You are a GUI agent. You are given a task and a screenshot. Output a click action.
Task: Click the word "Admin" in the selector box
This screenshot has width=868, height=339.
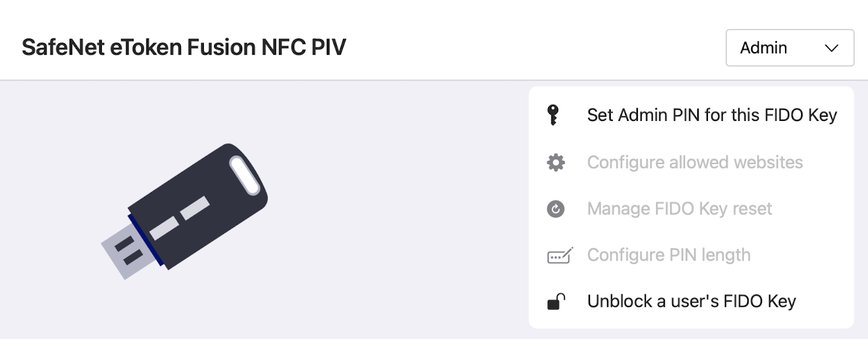pos(763,48)
